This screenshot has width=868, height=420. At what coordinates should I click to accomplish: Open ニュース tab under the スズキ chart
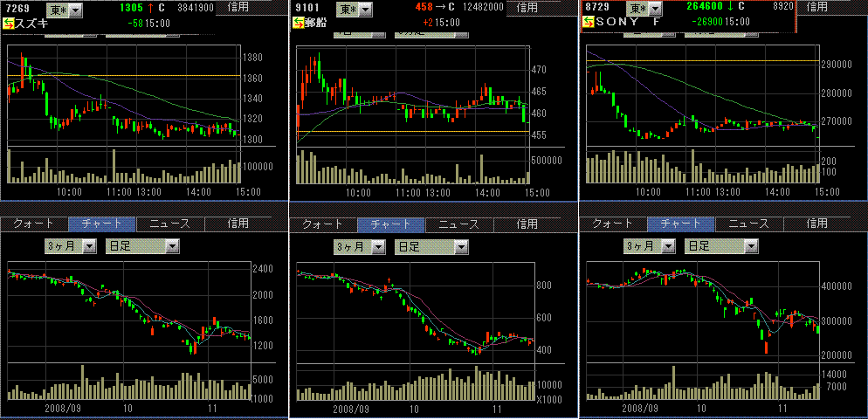(x=170, y=224)
